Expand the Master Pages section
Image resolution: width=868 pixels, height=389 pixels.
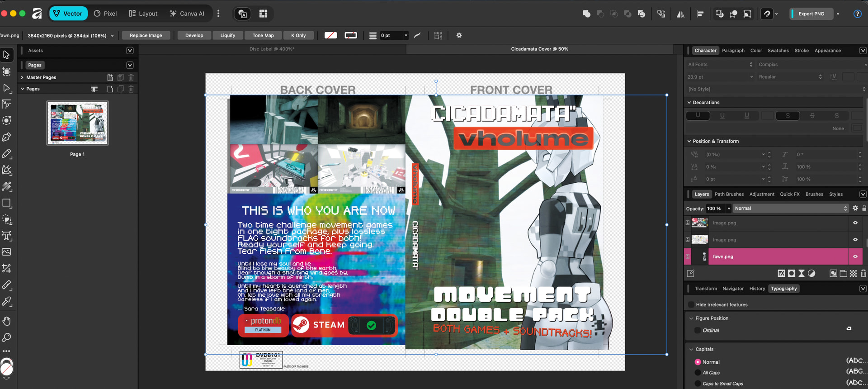tap(22, 77)
